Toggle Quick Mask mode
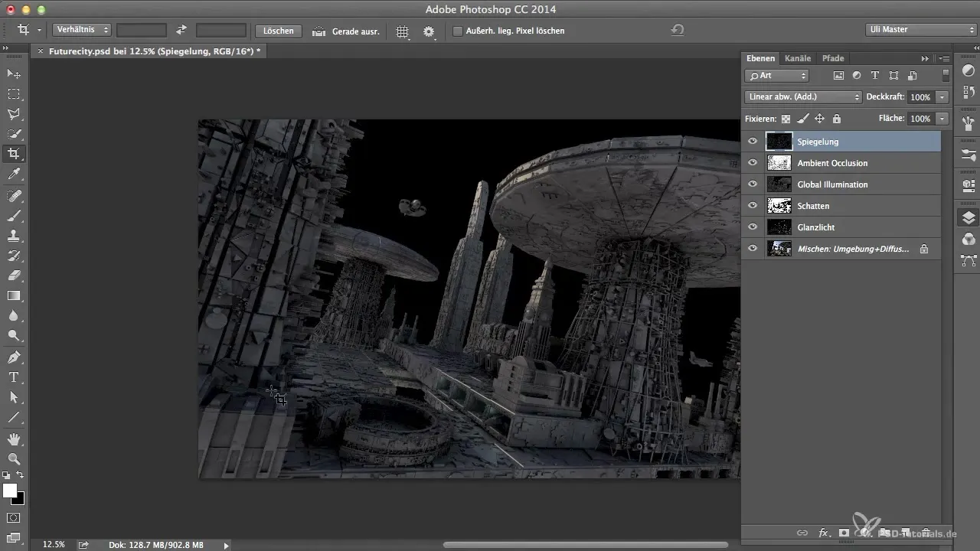This screenshot has width=980, height=551. point(14,518)
